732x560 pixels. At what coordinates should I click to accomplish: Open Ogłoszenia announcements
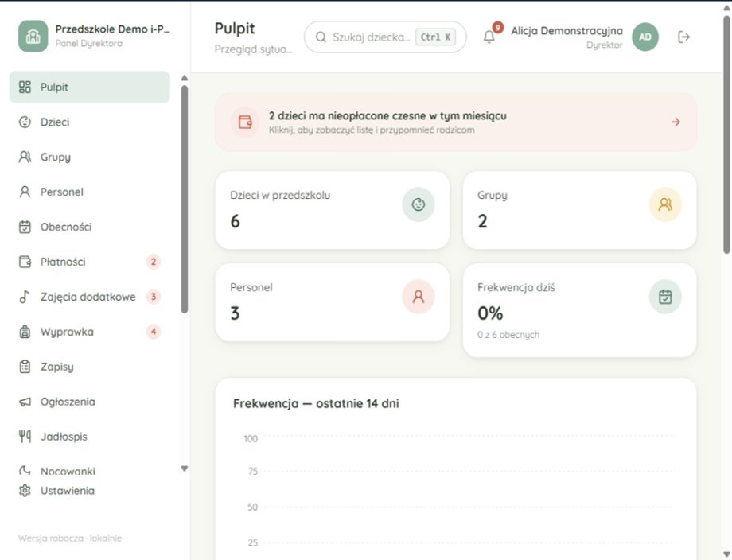click(x=90, y=402)
